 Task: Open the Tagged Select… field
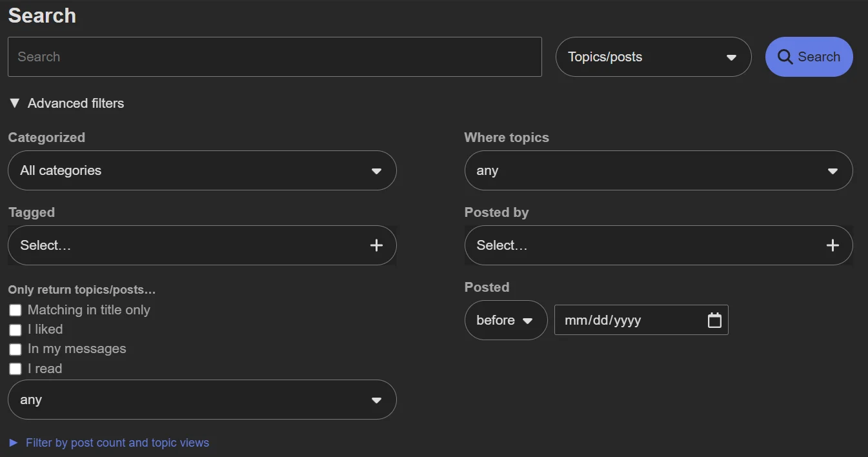click(202, 245)
